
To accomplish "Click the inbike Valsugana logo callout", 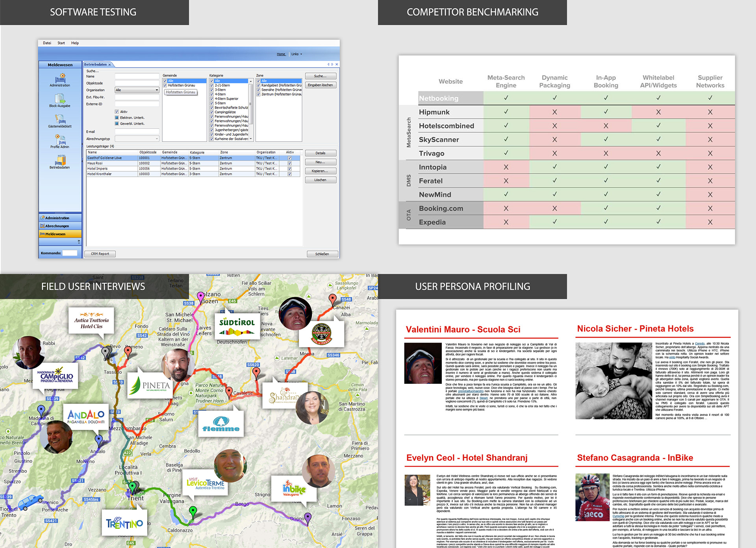I will pos(294,489).
